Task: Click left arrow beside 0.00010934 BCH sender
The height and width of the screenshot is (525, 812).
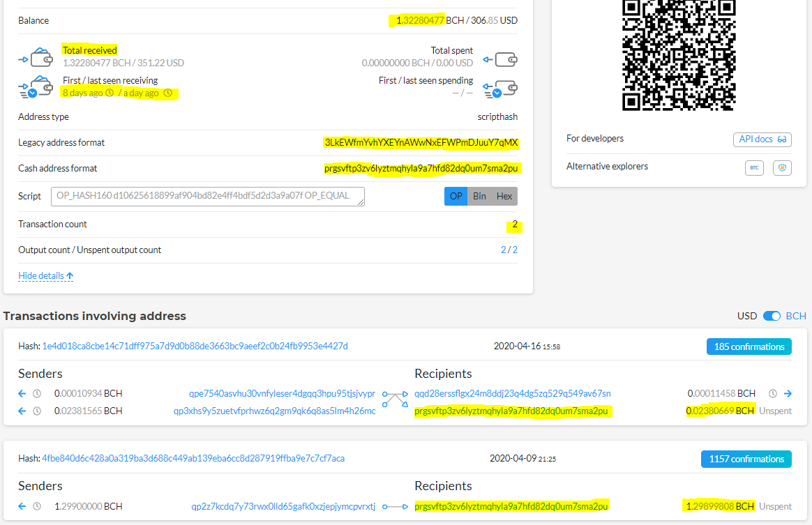Action: point(22,393)
